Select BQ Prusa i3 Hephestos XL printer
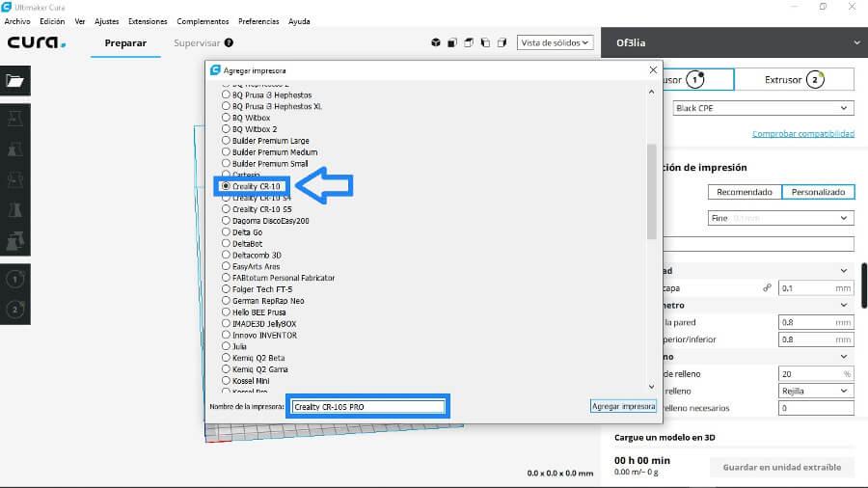Screen dimensions: 868x488 [x=272, y=106]
